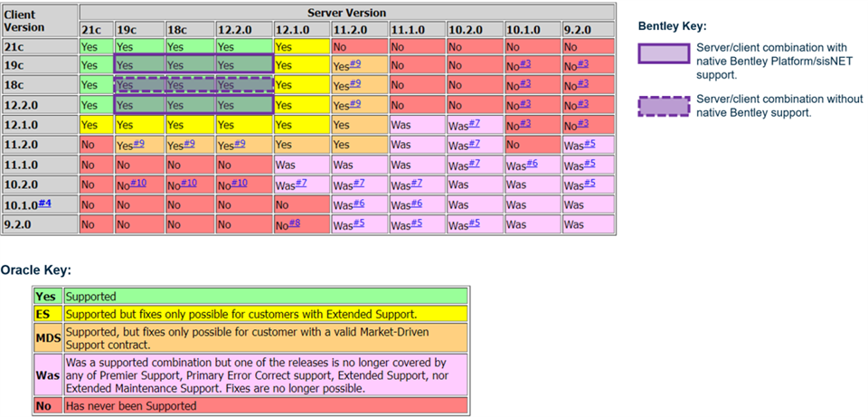
Task: Click the 11.1.0 client version row header
Action: [39, 165]
